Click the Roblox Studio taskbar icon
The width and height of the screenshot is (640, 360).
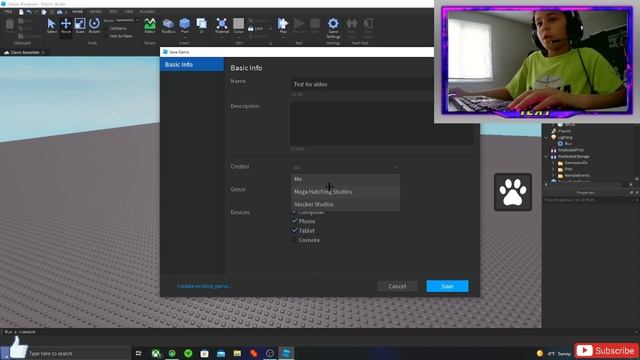tap(286, 353)
